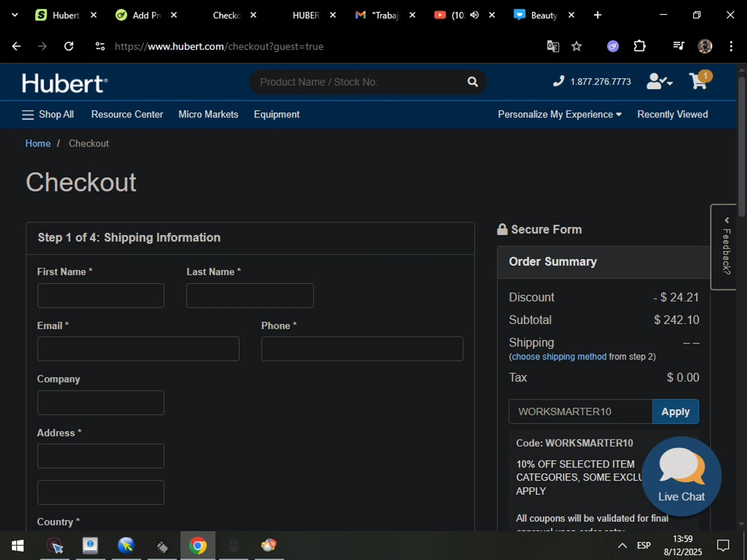Screen dimensions: 747x560
Task: Click the phone icon beside 1.877.276.7773
Action: 559,81
